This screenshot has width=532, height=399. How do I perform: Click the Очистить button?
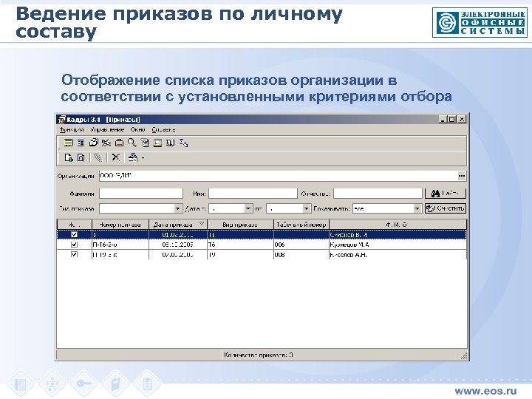pos(446,208)
